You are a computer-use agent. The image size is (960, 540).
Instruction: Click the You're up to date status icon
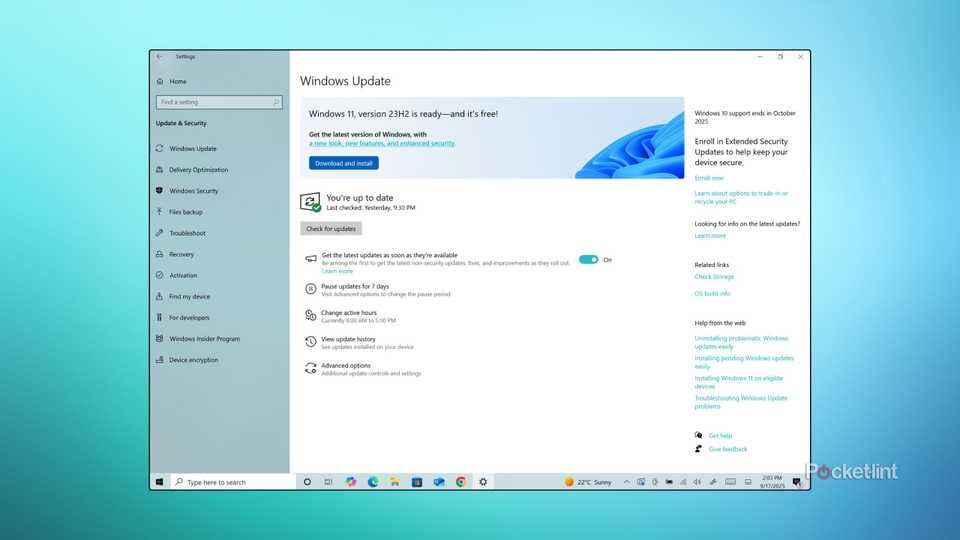point(310,202)
